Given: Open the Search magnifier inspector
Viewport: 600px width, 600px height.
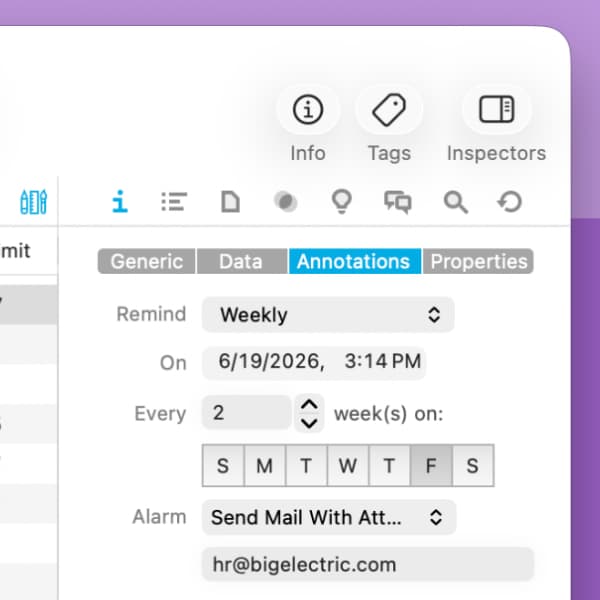Looking at the screenshot, I should click(x=455, y=201).
